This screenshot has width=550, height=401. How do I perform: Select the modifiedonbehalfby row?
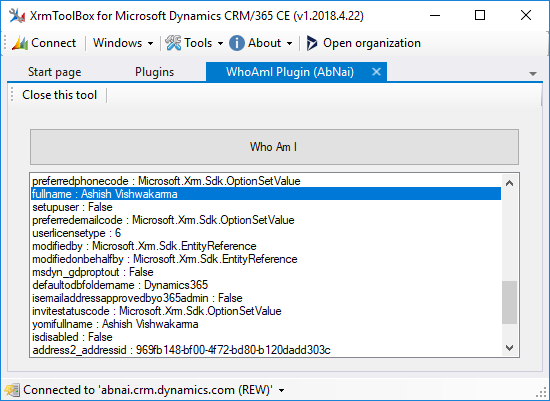point(266,259)
